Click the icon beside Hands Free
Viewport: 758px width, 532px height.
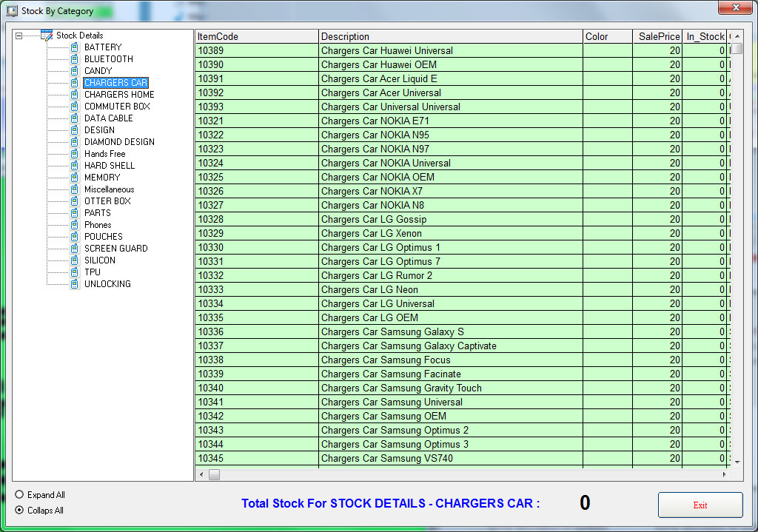click(x=75, y=154)
